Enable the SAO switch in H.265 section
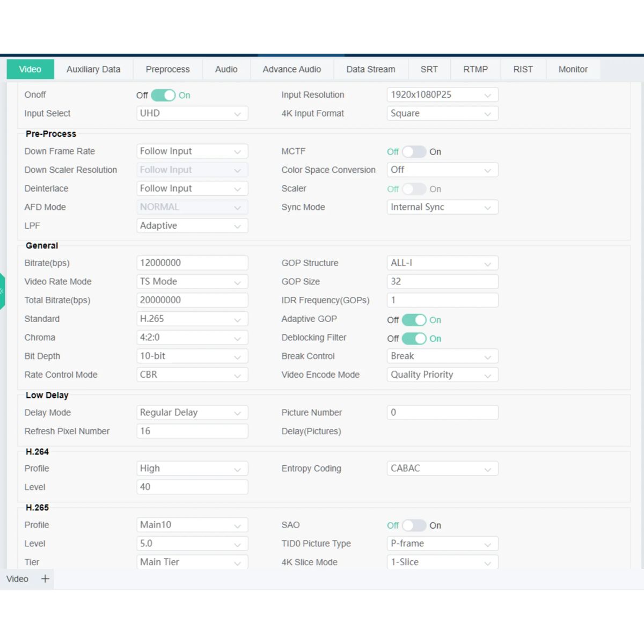 tap(414, 525)
